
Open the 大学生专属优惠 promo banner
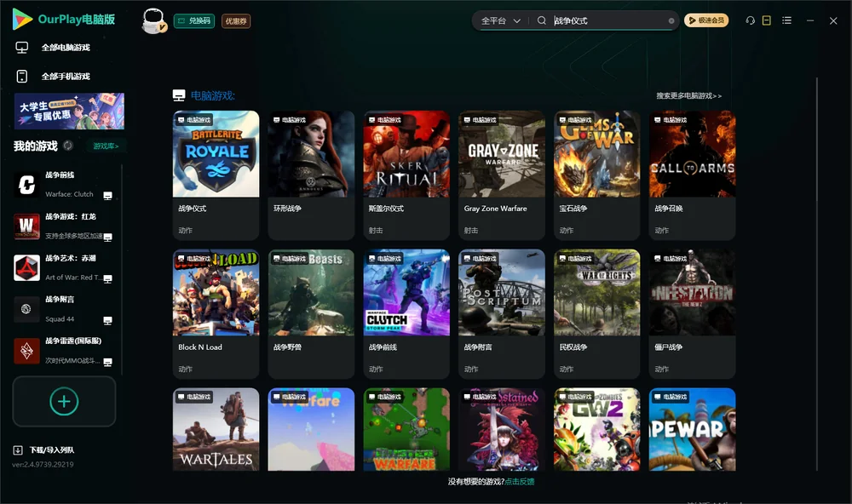pos(69,111)
